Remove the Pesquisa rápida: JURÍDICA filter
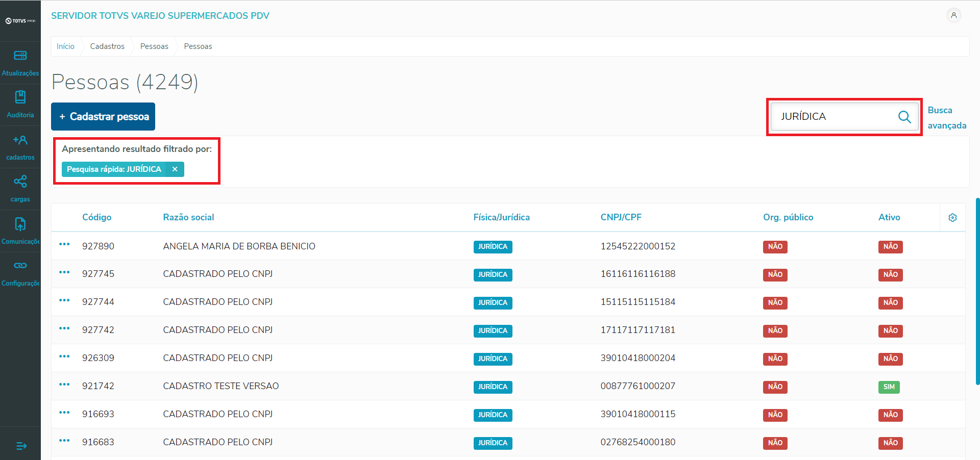Viewport: 980px width, 460px height. (x=175, y=169)
